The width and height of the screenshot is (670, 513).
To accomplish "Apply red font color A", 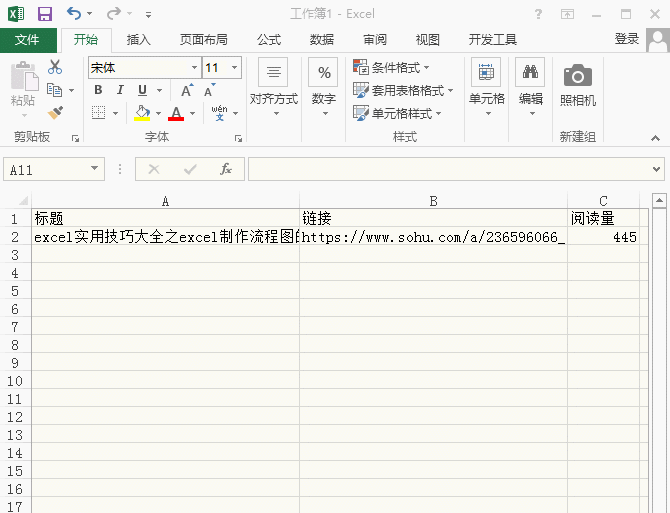I will coord(176,113).
